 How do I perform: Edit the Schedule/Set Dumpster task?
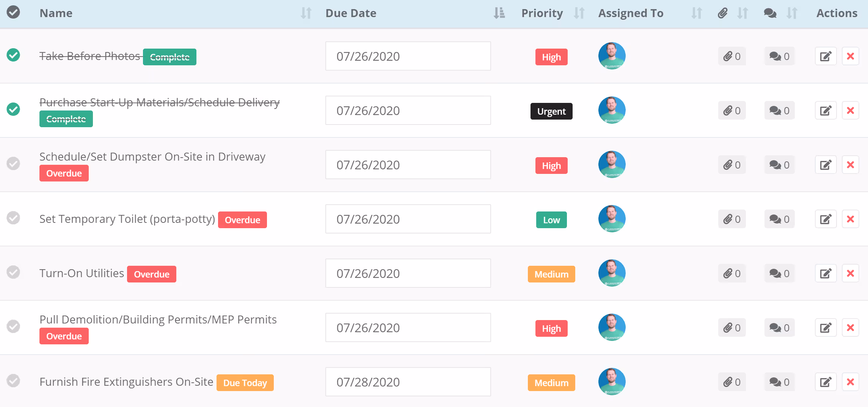pos(826,165)
